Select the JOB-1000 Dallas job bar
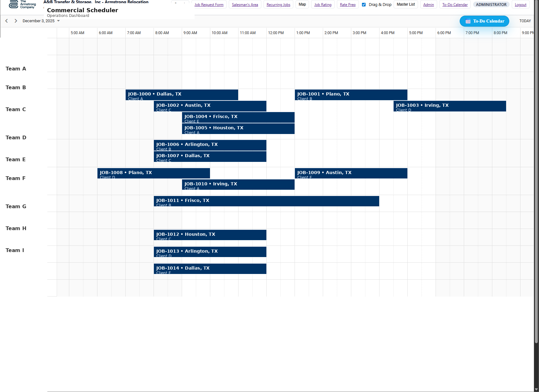The height and width of the screenshot is (392, 539). coord(181,95)
